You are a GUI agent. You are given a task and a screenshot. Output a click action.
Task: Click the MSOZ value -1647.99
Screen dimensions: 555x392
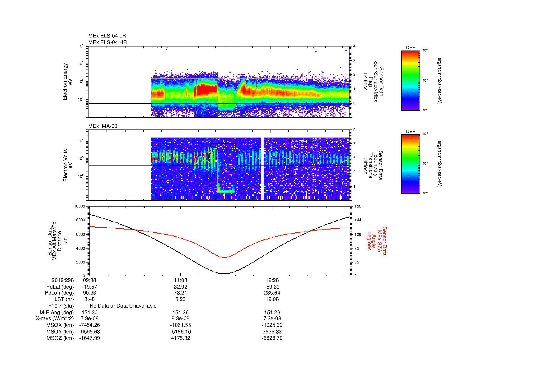coord(89,338)
